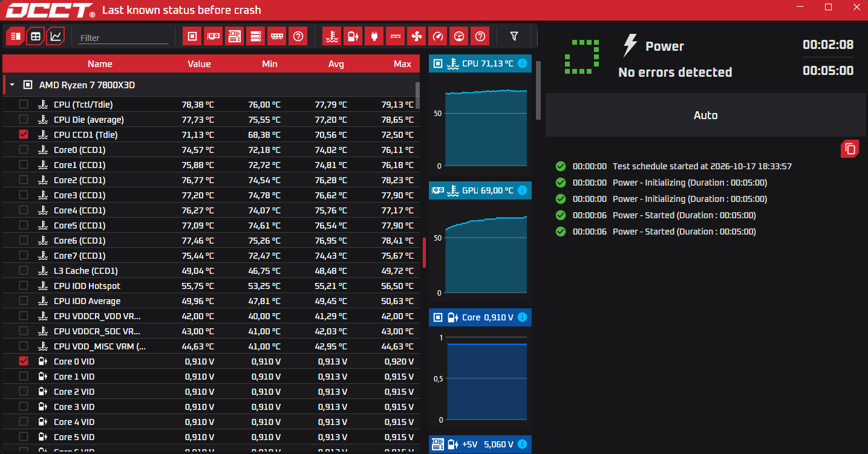Toggle the fan speed filter icon

tap(416, 36)
